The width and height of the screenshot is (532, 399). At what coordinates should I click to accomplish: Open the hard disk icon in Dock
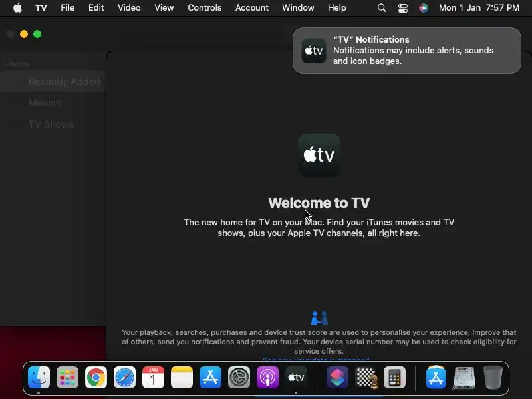click(x=464, y=377)
